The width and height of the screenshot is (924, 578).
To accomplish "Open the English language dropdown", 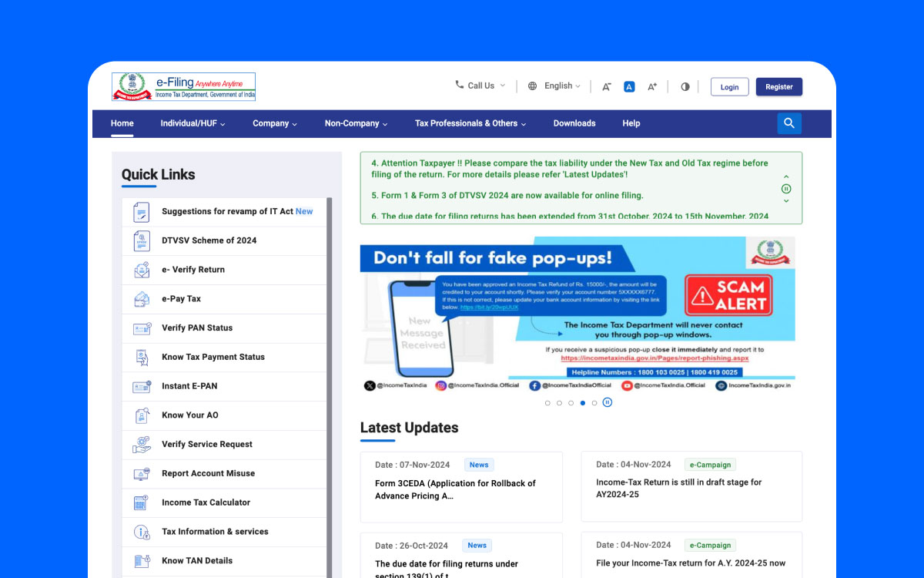I will point(554,86).
